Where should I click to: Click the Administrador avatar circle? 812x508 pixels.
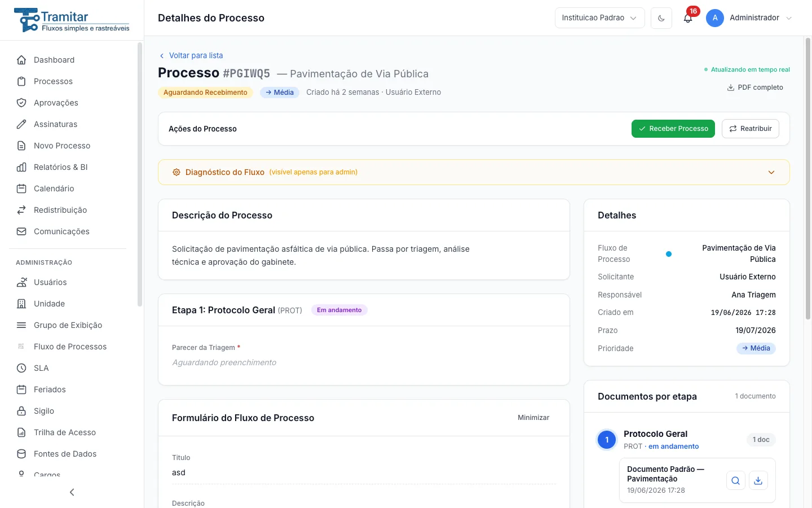point(715,18)
